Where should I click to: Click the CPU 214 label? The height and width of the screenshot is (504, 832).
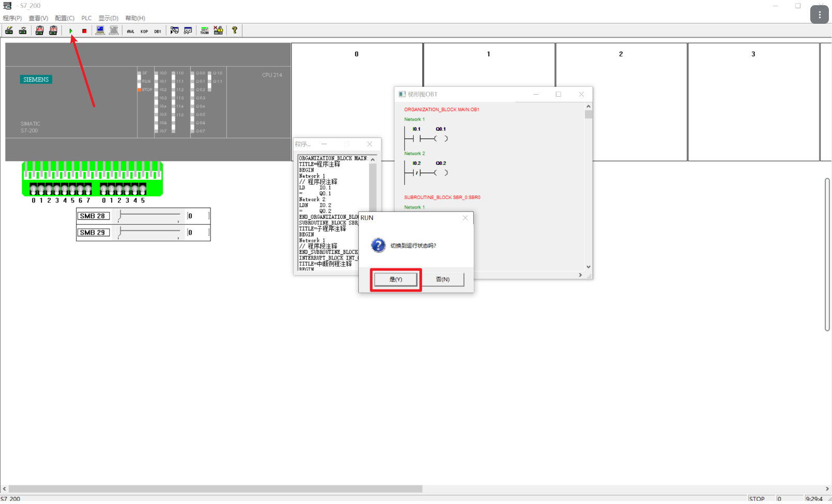click(272, 75)
